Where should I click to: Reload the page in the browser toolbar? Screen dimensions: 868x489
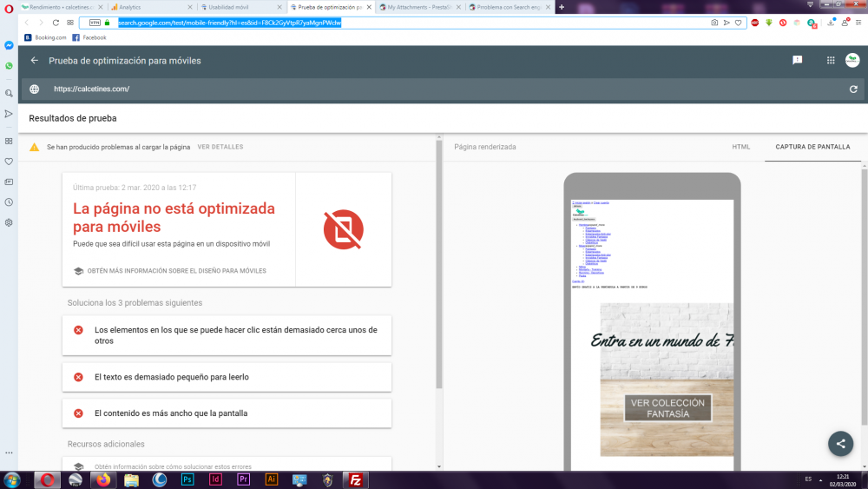[x=56, y=23]
